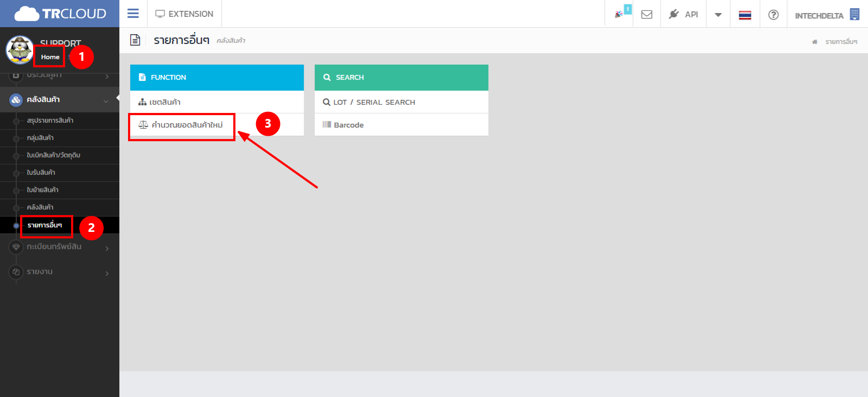The width and height of the screenshot is (868, 397).
Task: Expand รายงาน sidebar section
Action: (x=60, y=272)
